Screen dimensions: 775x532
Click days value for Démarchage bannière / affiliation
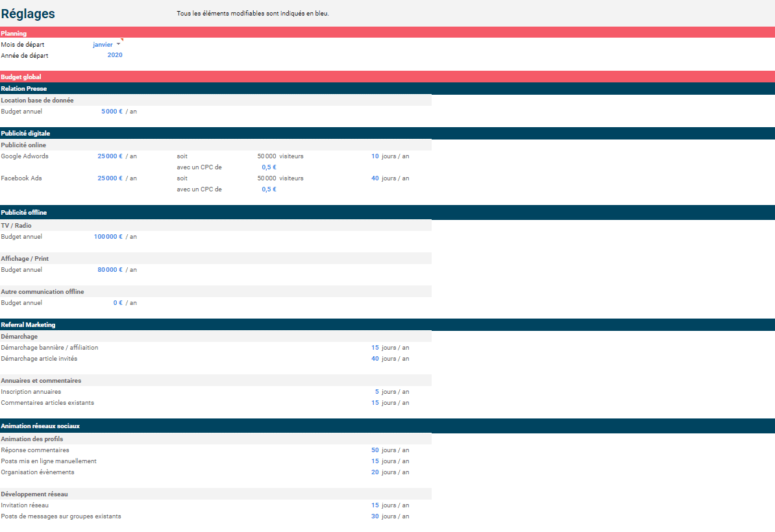click(x=375, y=348)
